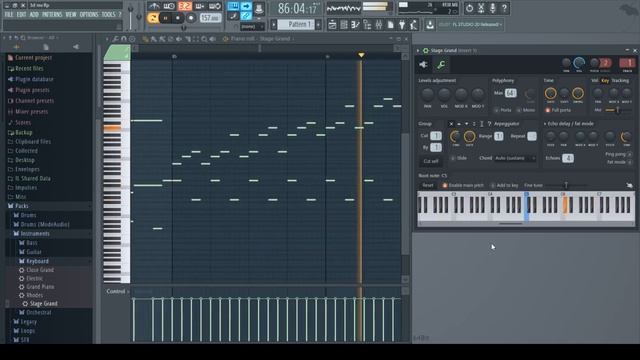Open Stage Grand plugin tab icon
This screenshot has height=360, width=640.
(x=424, y=64)
